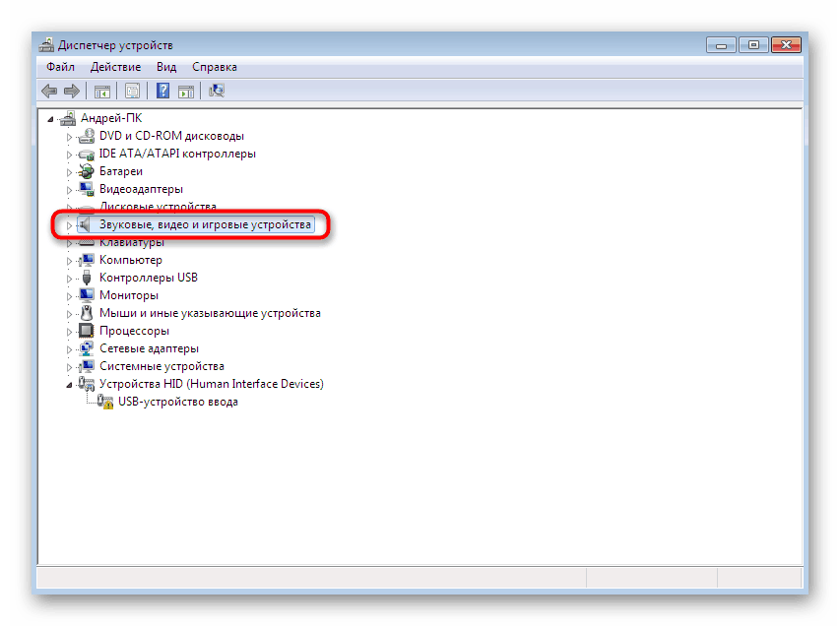Expand Мыши и иные указывающие устройства
The image size is (840, 626).
[69, 314]
